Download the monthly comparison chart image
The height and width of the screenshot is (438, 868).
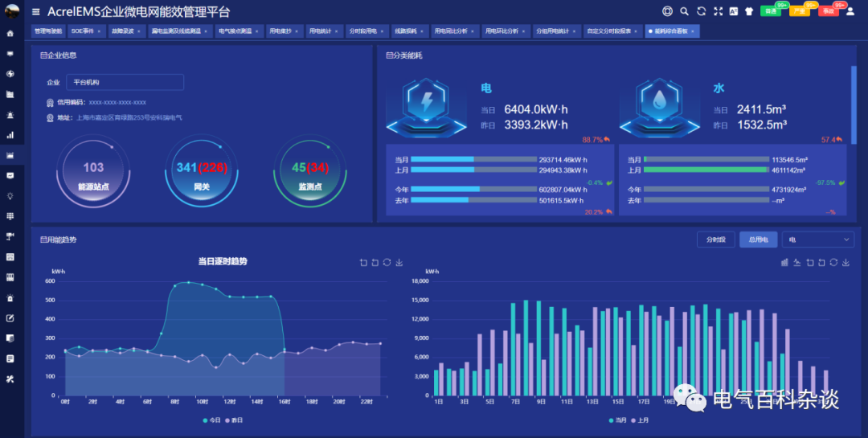coord(845,263)
